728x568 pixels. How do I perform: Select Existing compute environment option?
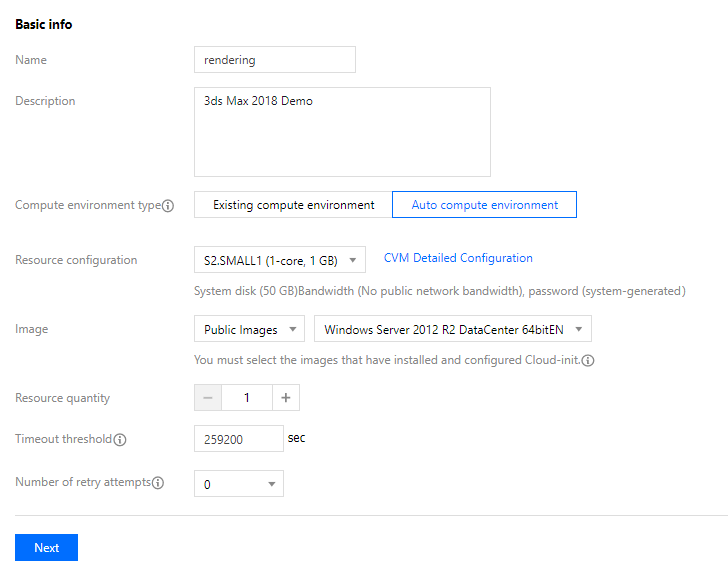click(x=293, y=204)
